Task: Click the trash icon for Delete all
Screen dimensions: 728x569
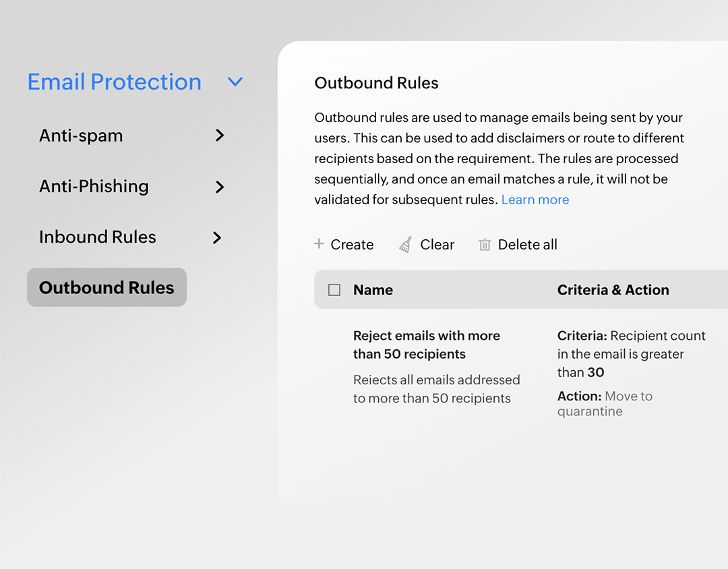Action: (x=484, y=245)
